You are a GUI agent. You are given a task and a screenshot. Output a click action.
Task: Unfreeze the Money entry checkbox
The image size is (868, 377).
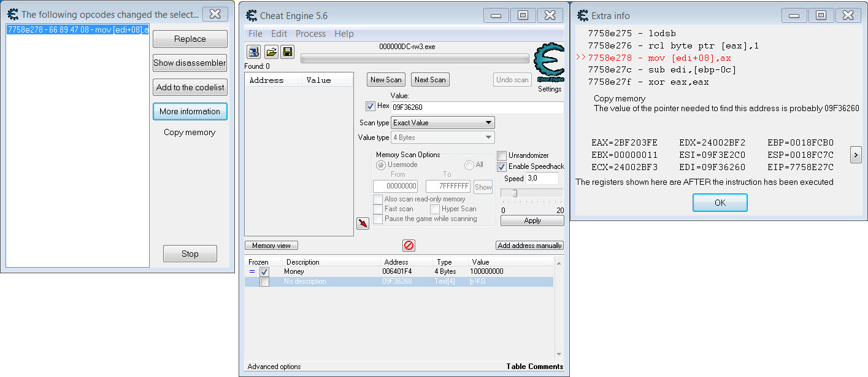pos(264,271)
